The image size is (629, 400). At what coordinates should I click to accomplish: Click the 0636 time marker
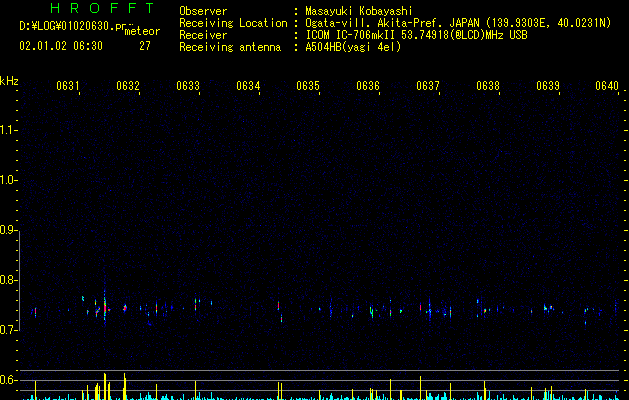(368, 86)
